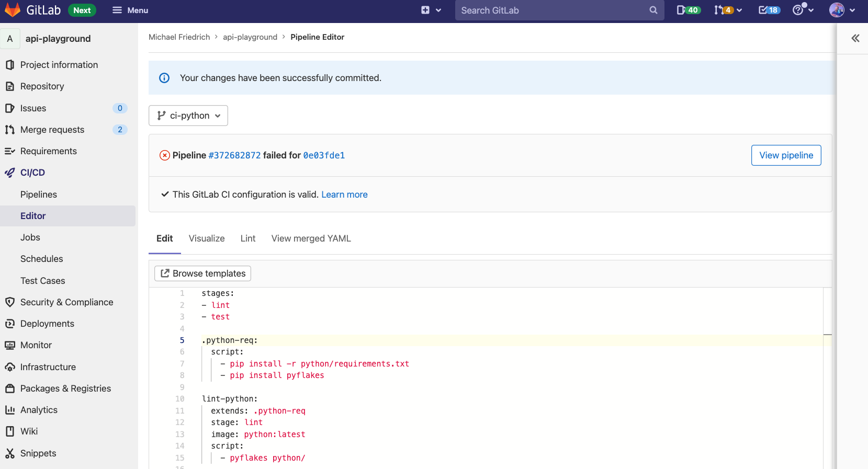Open the main Menu in top bar
The height and width of the screenshot is (469, 868).
tap(130, 10)
